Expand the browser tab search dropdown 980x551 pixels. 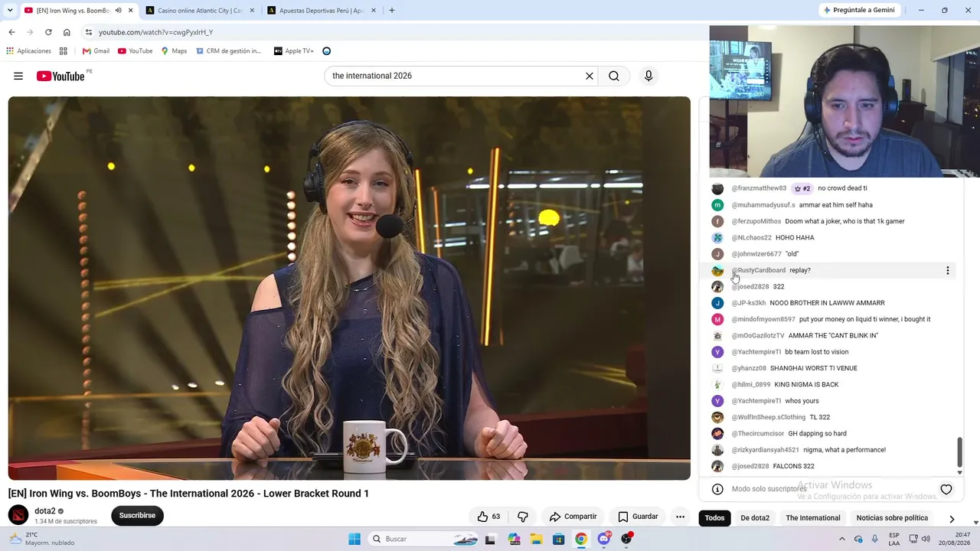(x=10, y=11)
